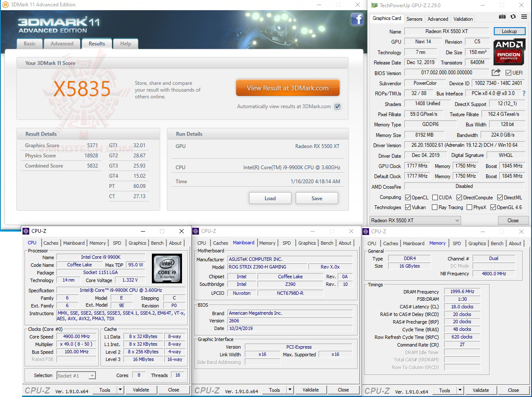Toggle the UEFI checkbox in GPU-Z

coord(508,73)
